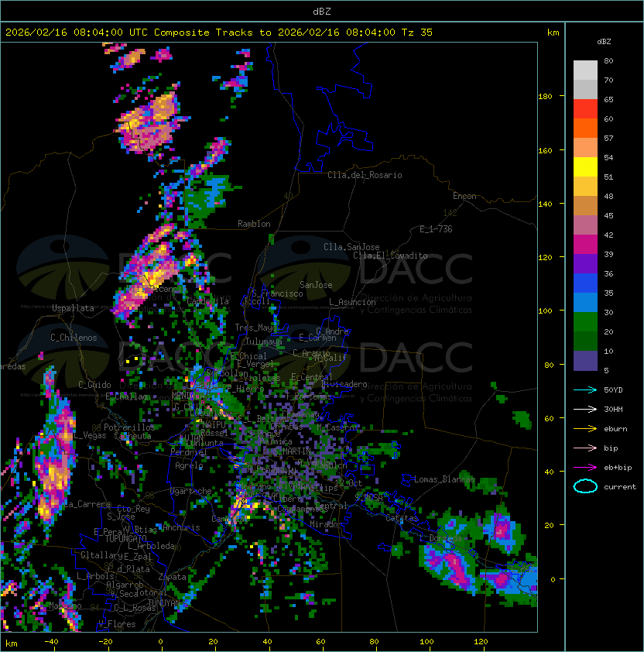Viewport: 644px width, 652px height.
Task: Click the 'SanJose' map label
Action: [316, 285]
